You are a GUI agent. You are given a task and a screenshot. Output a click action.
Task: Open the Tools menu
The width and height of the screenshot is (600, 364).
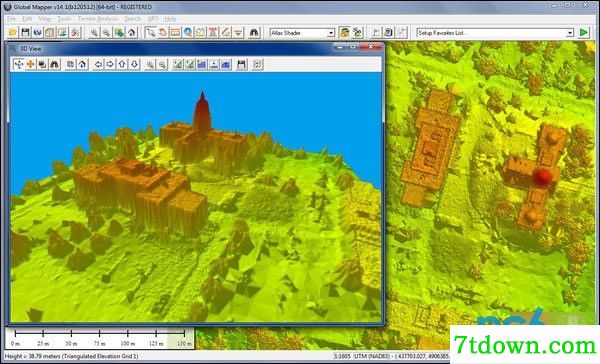[64, 19]
